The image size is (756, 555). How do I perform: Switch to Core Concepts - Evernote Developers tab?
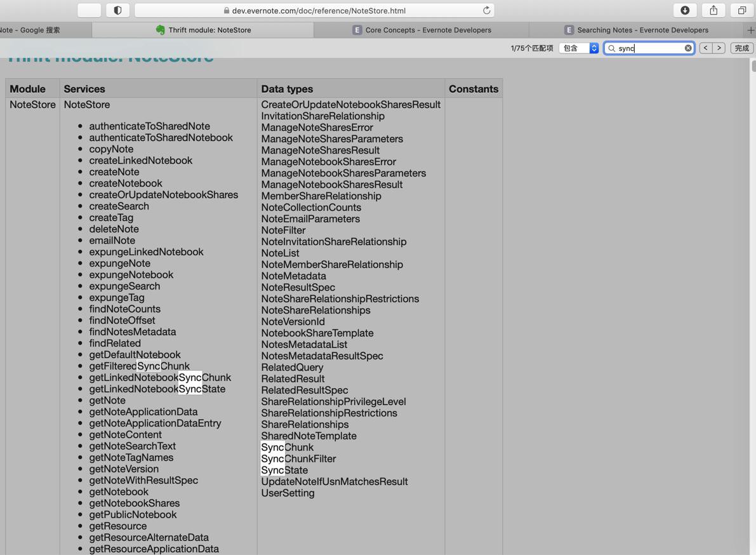tap(421, 30)
